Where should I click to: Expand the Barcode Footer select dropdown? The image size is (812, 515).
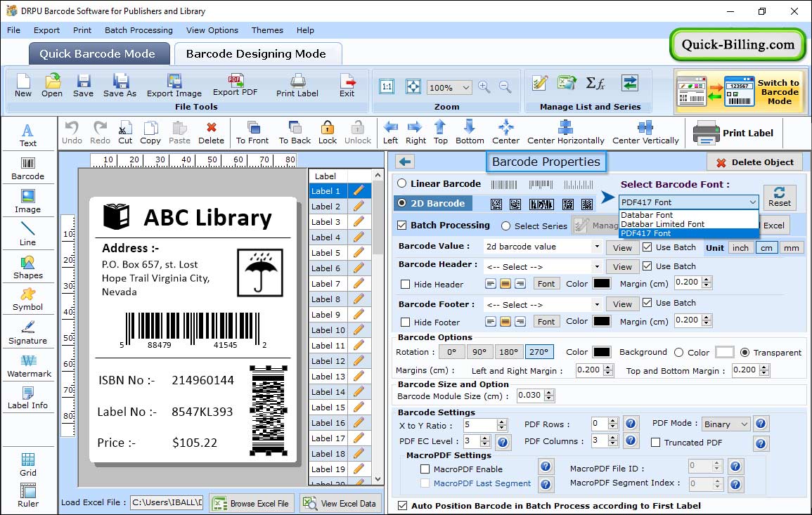[x=597, y=304]
